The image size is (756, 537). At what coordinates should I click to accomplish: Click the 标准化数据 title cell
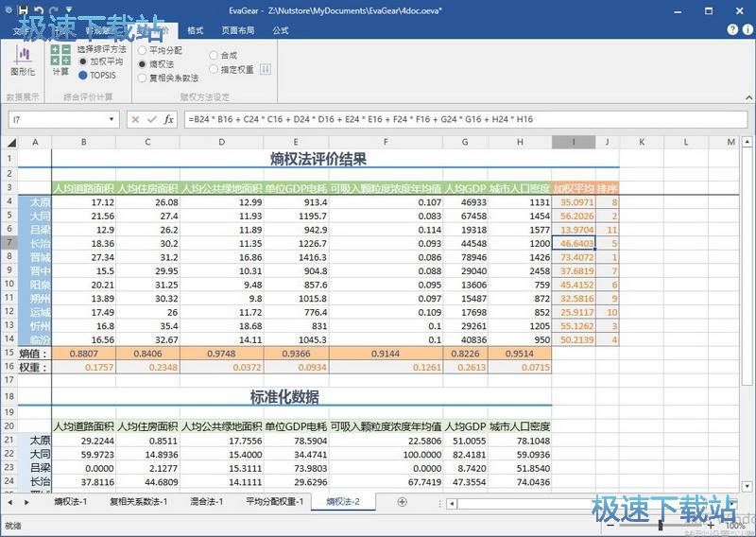284,397
